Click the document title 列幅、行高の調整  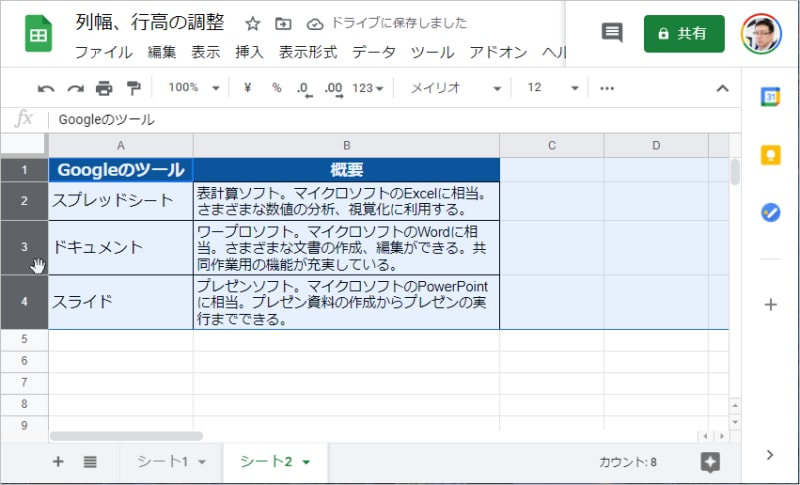[x=150, y=22]
